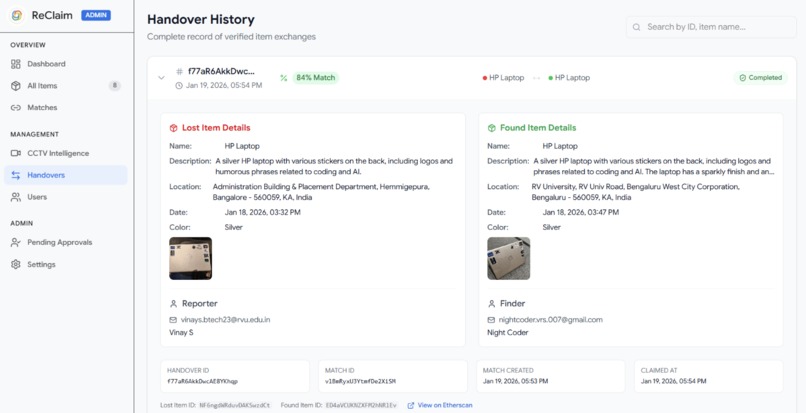Click the percent icon near match badge
The height and width of the screenshot is (413, 806).
click(283, 78)
